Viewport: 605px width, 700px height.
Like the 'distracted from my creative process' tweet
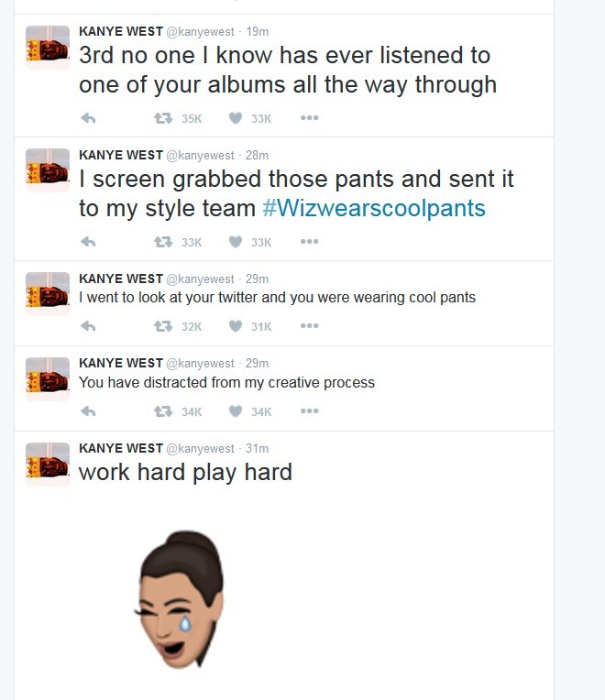click(236, 411)
